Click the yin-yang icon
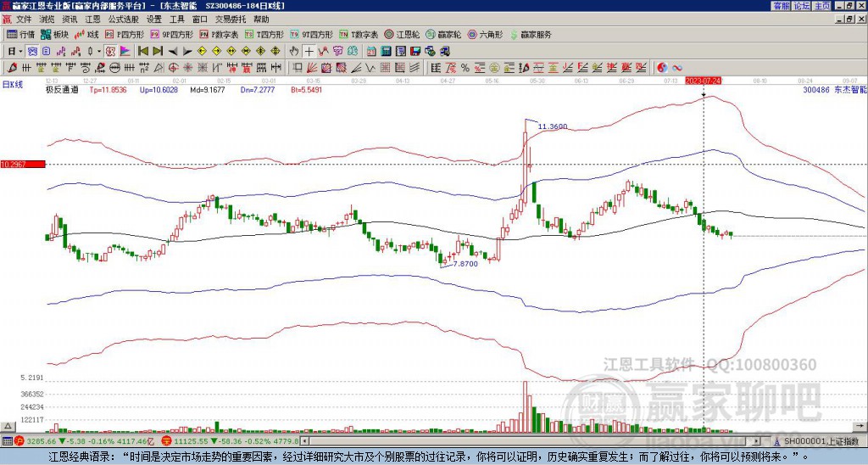Screen dimensions: 868x465 click(x=662, y=68)
